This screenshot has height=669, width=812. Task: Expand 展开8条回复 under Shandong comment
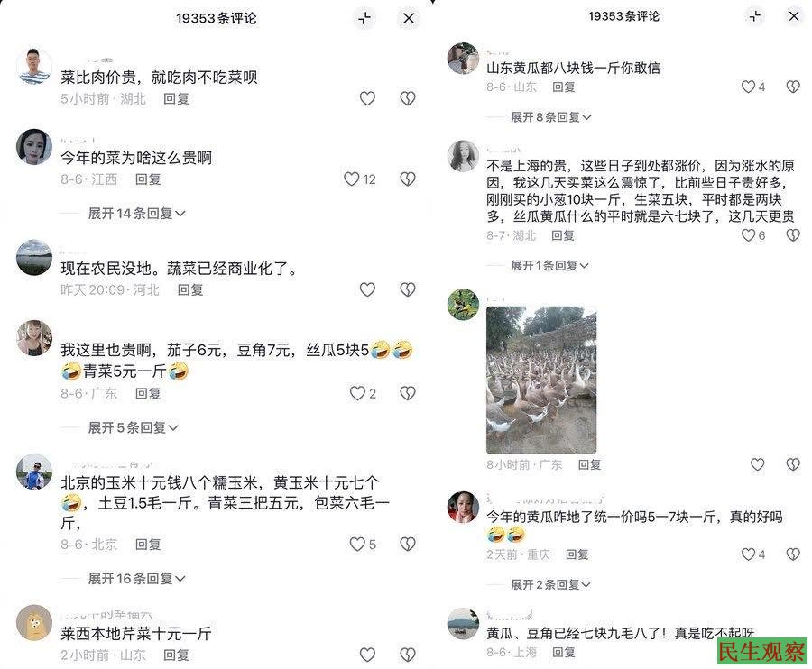point(550,117)
